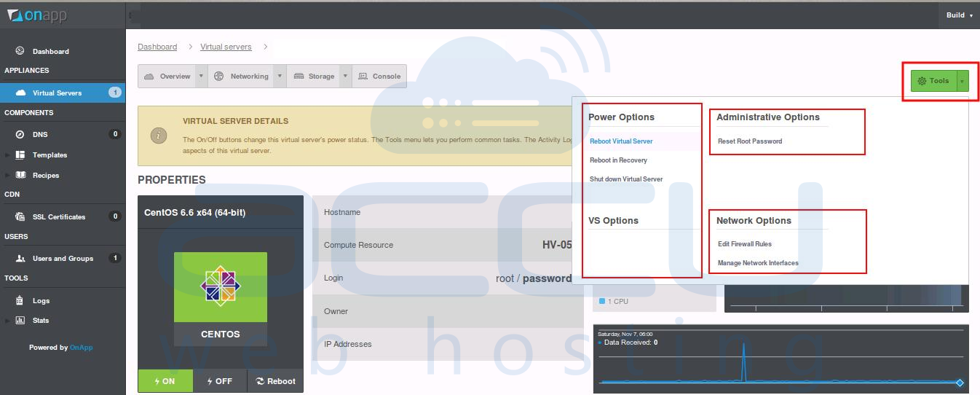Click the green Tools button
The width and height of the screenshot is (980, 395).
tap(933, 81)
